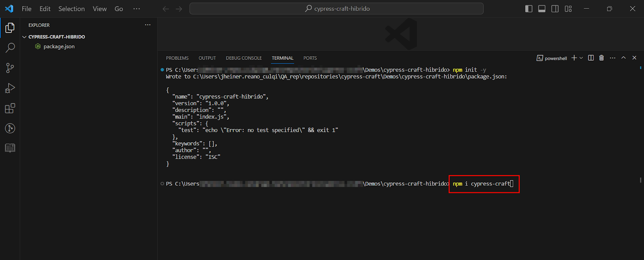The height and width of the screenshot is (260, 644).
Task: Open the Go menu
Action: [x=119, y=9]
